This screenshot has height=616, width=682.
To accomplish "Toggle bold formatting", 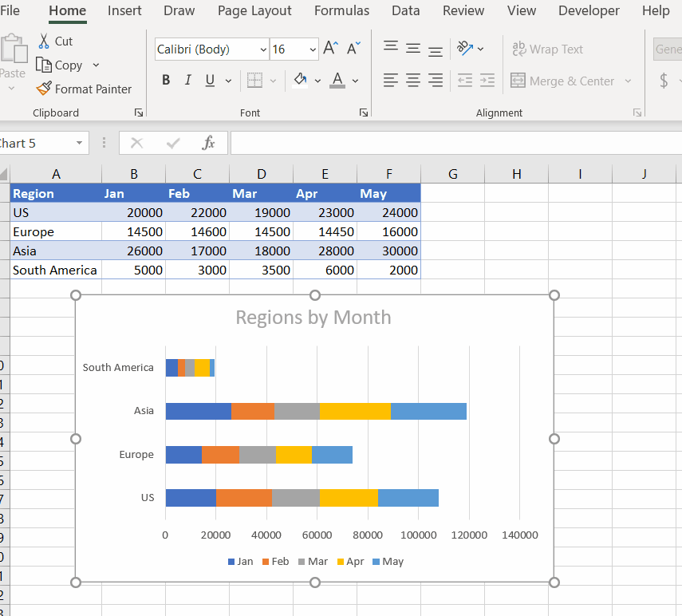I will 166,80.
